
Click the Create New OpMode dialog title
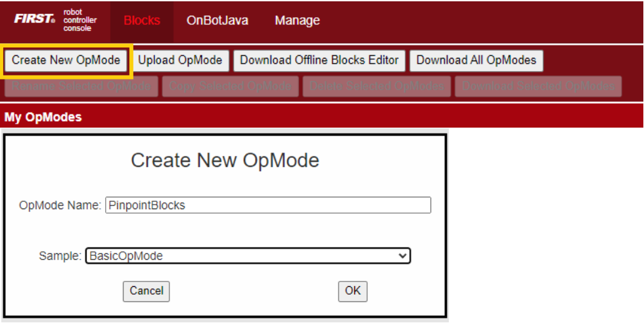pos(225,161)
